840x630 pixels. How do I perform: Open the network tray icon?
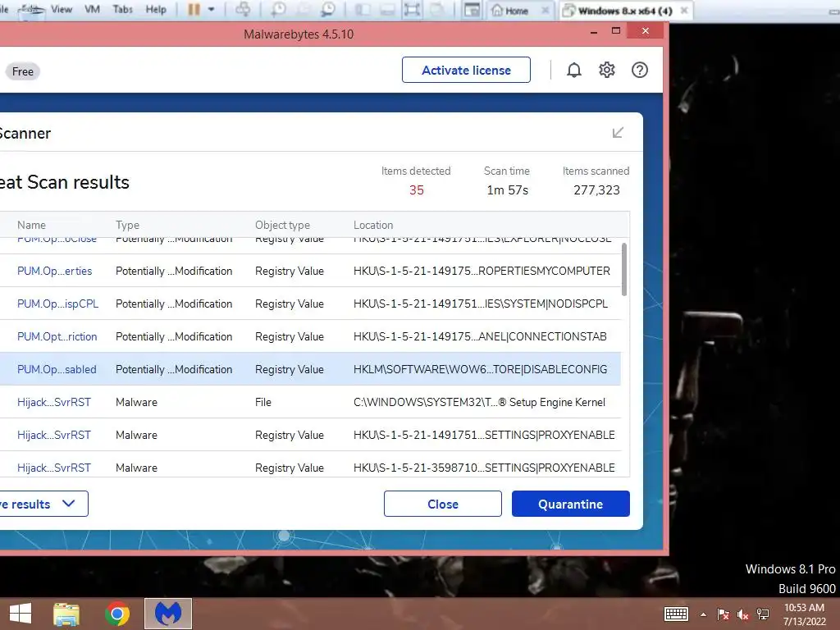(x=763, y=614)
